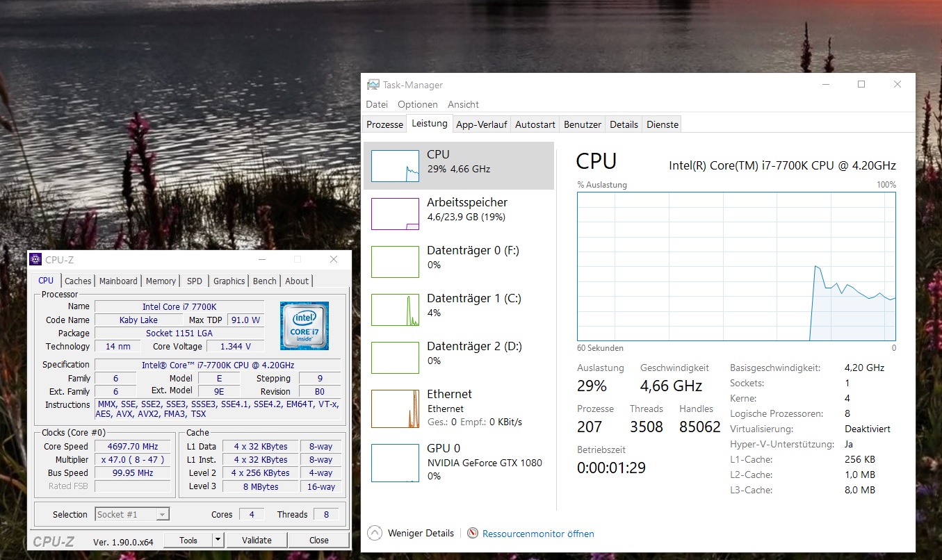The width and height of the screenshot is (942, 560).
Task: Click the Code Name value Kaby Lake
Action: click(x=138, y=320)
